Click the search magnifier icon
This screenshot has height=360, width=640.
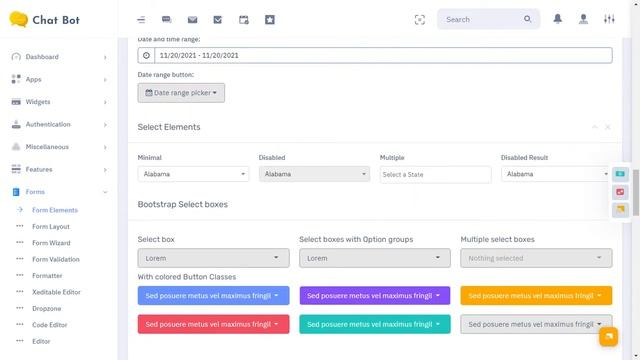coord(527,19)
